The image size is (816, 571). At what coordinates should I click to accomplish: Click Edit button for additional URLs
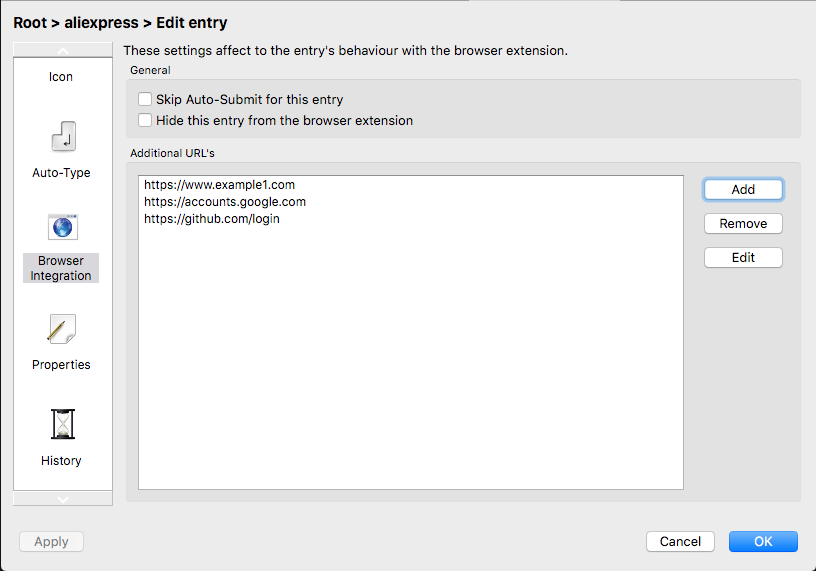[743, 258]
